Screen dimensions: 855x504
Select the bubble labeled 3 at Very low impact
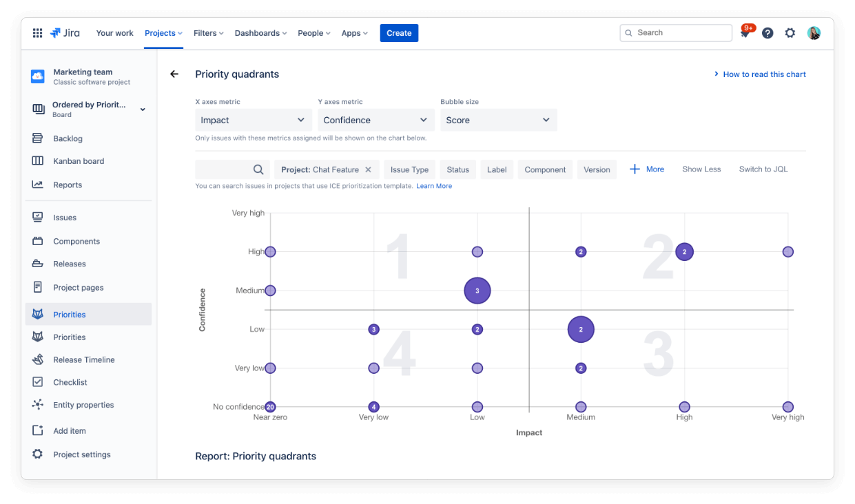[x=373, y=330]
